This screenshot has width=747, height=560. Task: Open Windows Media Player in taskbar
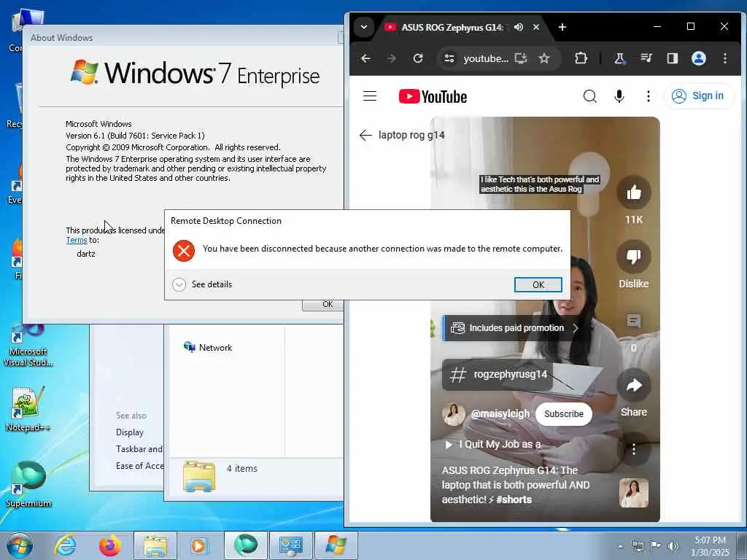[x=199, y=545]
